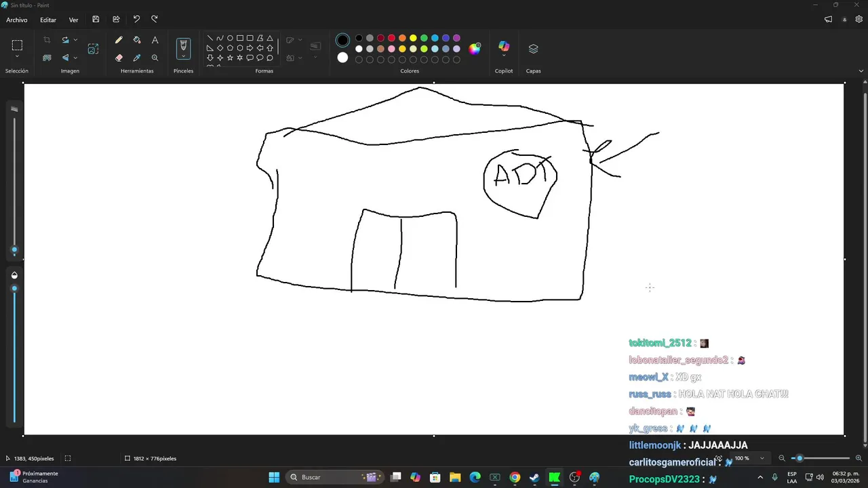Select the Color picker eyedropper tool

coord(137,58)
